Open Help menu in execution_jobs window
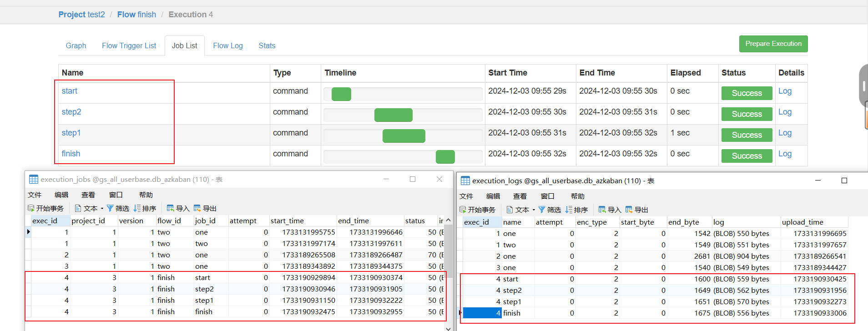 pyautogui.click(x=146, y=195)
